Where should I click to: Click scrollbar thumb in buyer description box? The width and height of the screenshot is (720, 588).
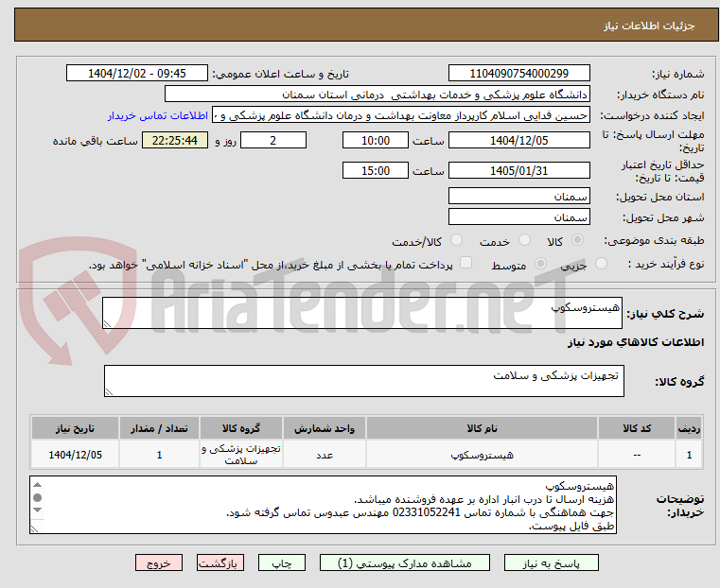(38, 497)
